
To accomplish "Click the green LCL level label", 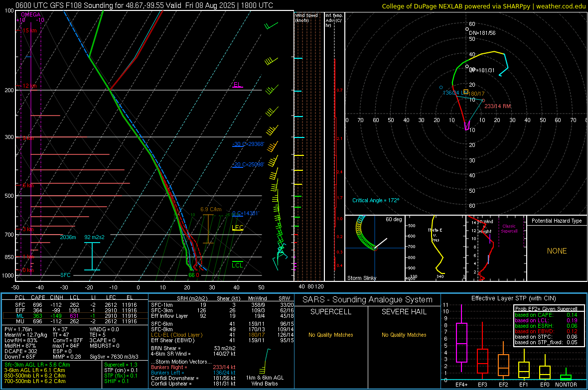I will 237,265.
